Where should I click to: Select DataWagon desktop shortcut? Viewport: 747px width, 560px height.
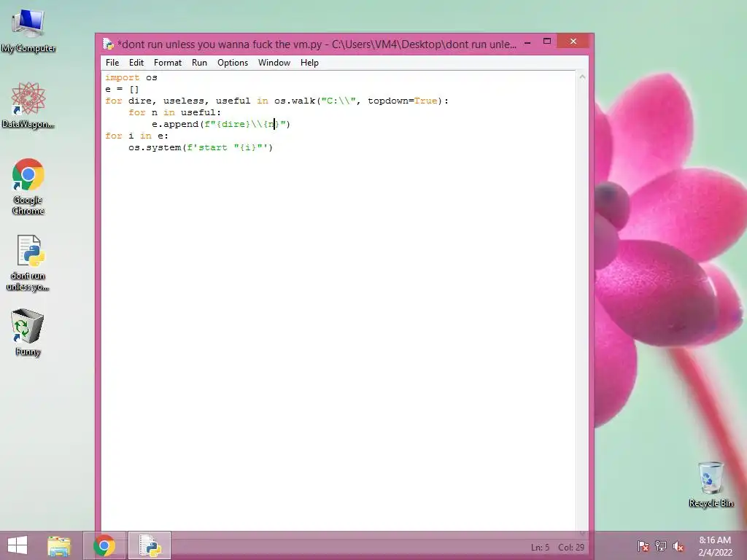(x=28, y=105)
